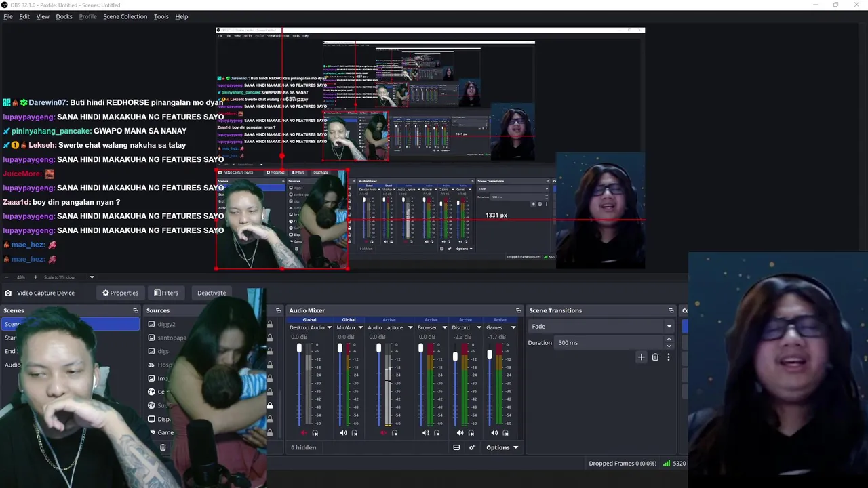Open the Fade transition dropdown
This screenshot has width=868, height=488.
tap(601, 326)
